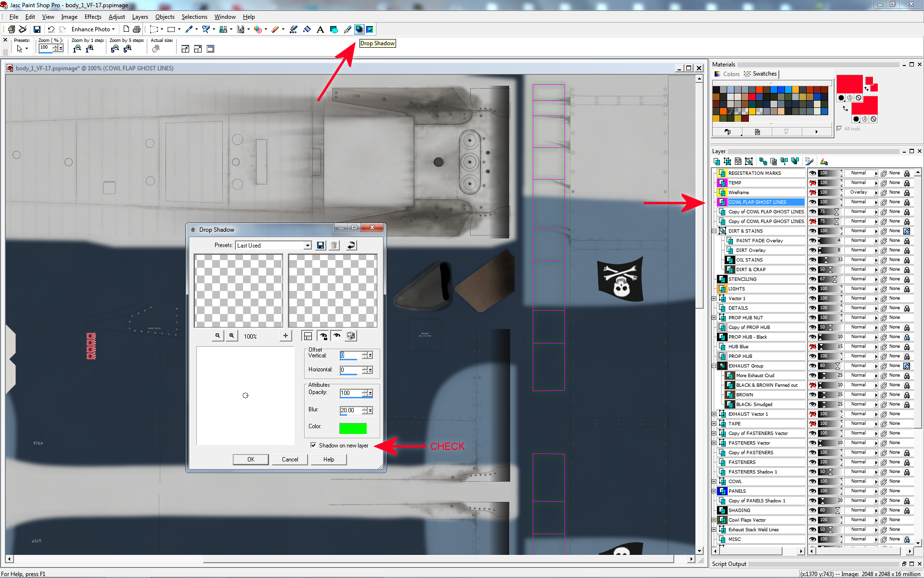Zoom out by one step
Image resolution: width=924 pixels, height=578 pixels.
[77, 49]
